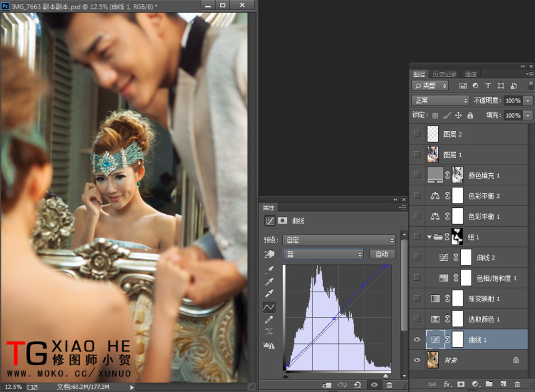
Task: Click the 自动 auto button
Action: [382, 254]
